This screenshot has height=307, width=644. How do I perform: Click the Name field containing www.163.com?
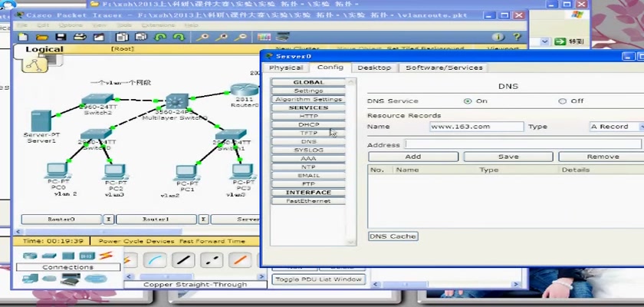[x=477, y=127]
